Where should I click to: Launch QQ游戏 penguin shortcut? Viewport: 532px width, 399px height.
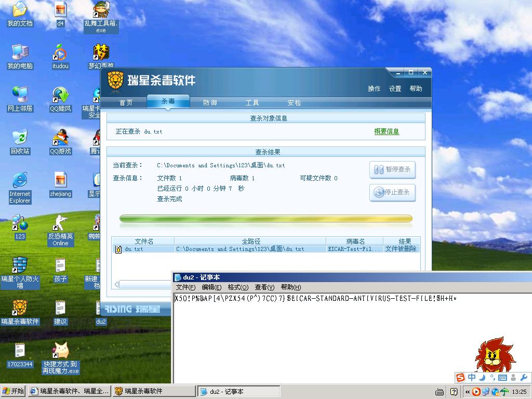pos(60,142)
